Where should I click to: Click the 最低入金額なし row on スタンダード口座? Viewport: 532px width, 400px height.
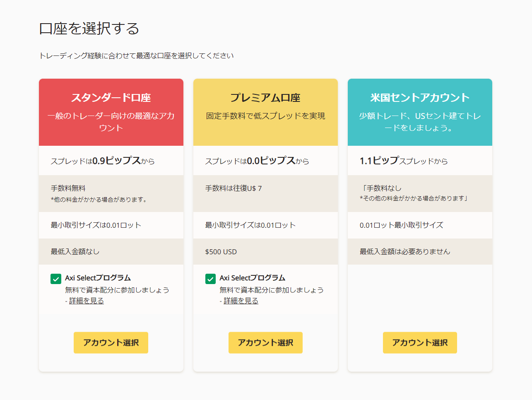[x=111, y=251]
